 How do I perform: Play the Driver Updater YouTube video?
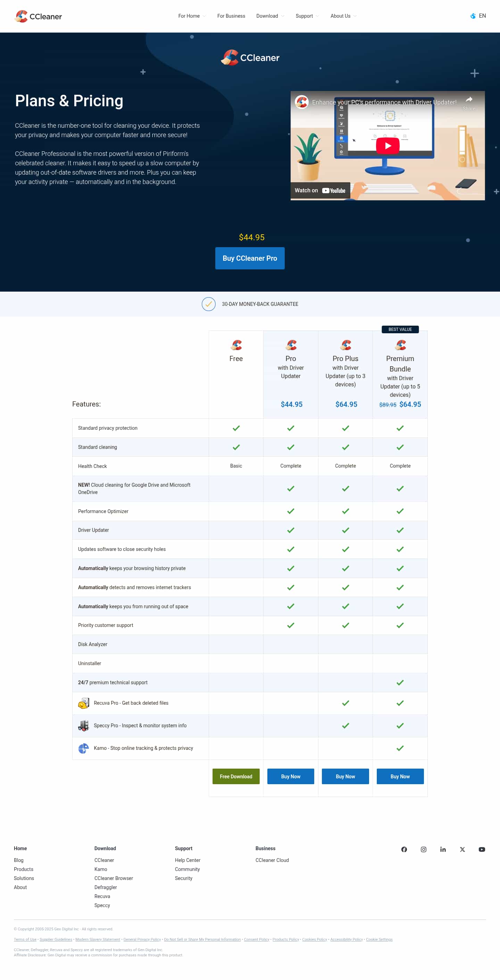click(387, 146)
